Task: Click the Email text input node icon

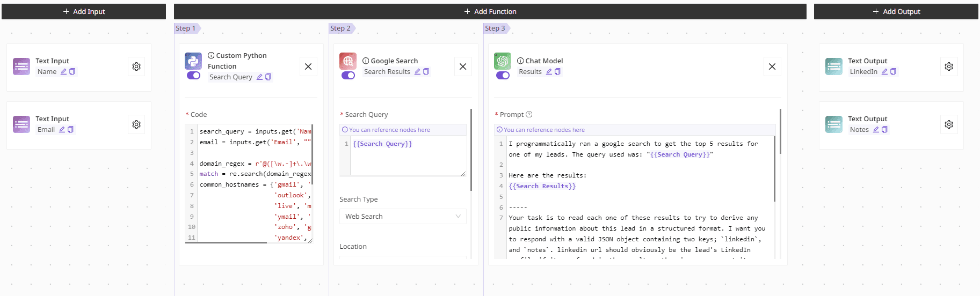Action: coord(21,124)
